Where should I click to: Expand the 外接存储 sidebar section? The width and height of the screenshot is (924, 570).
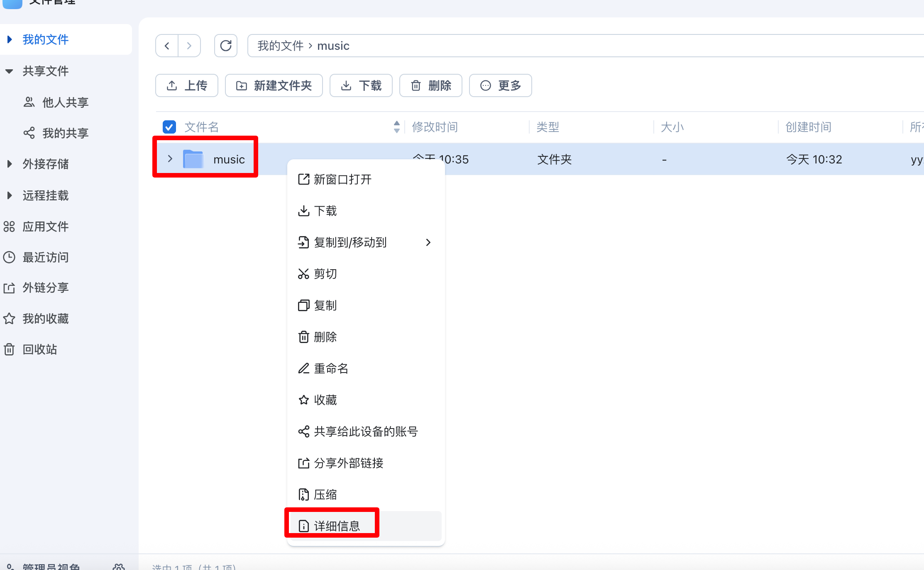coord(9,164)
